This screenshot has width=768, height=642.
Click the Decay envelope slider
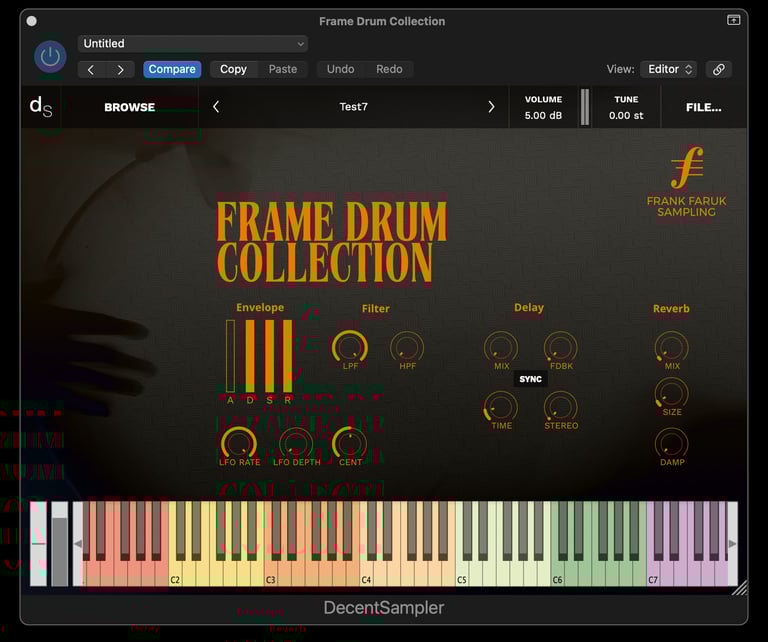coord(250,356)
